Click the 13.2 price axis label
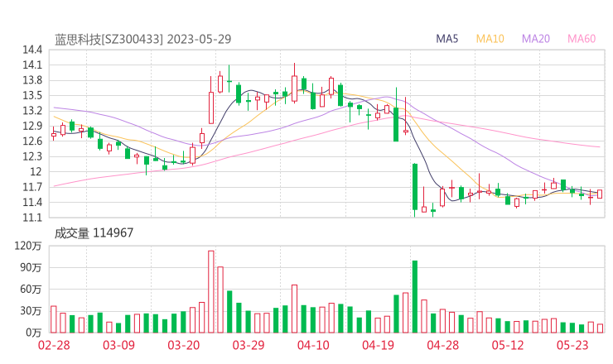Viewport: 613px width, 364px height. [32, 111]
